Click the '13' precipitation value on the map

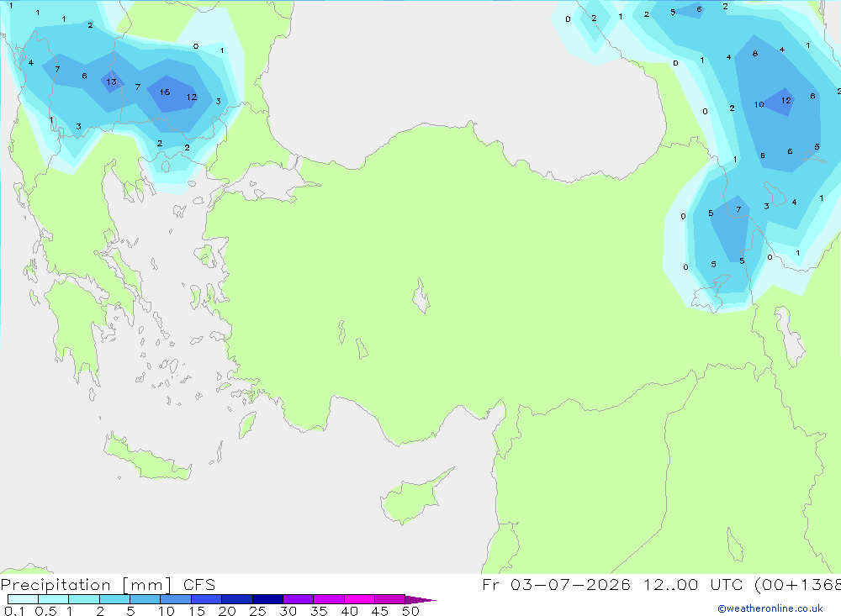(x=111, y=82)
